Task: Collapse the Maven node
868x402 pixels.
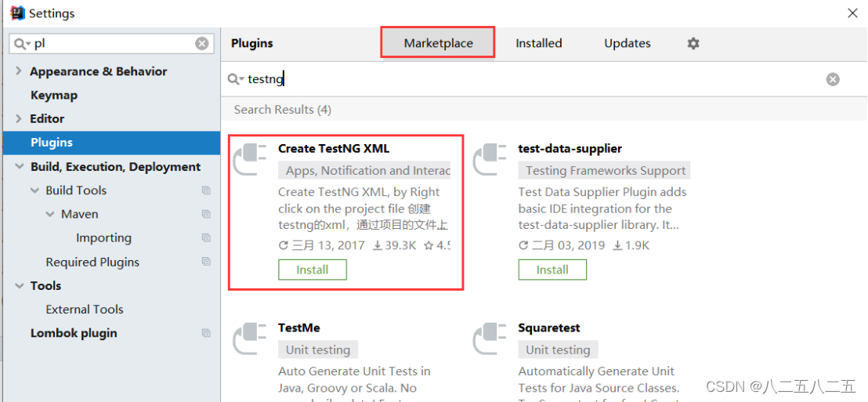Action: pos(50,214)
